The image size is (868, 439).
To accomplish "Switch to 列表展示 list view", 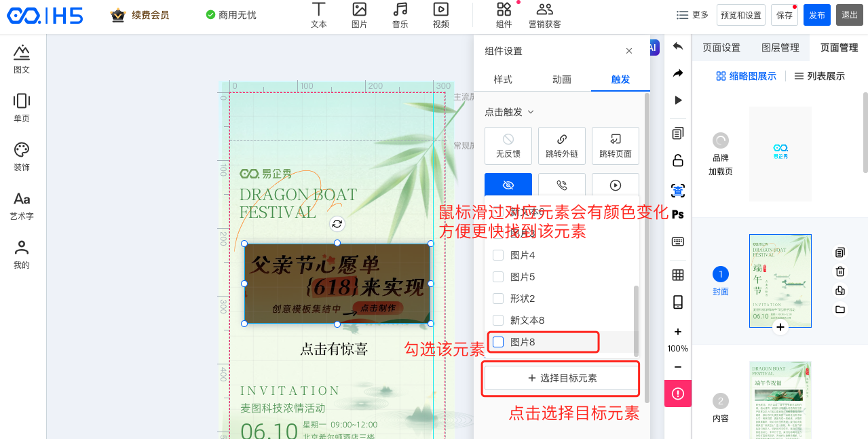I will 820,76.
